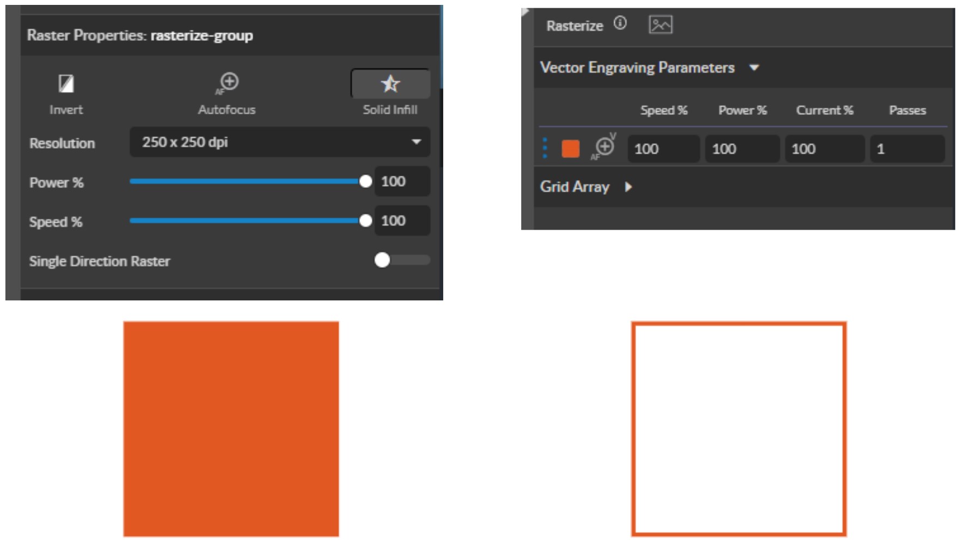Click the vector autofocus icon in layer row

click(604, 147)
